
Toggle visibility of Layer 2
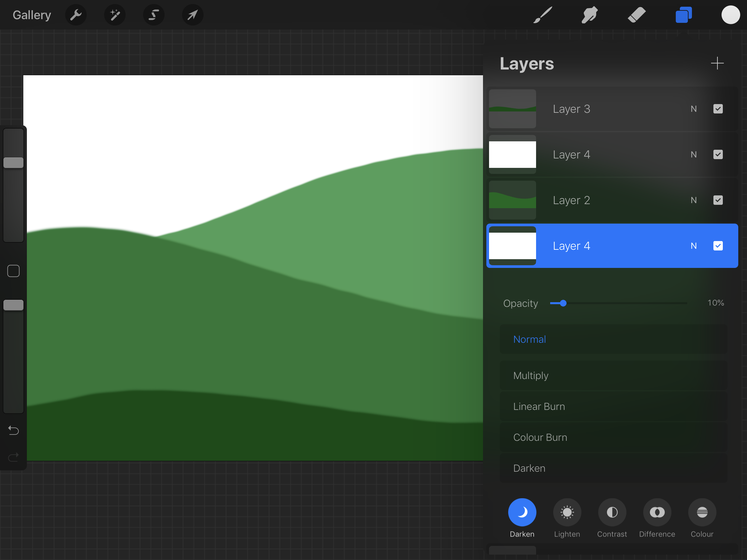[x=718, y=200]
